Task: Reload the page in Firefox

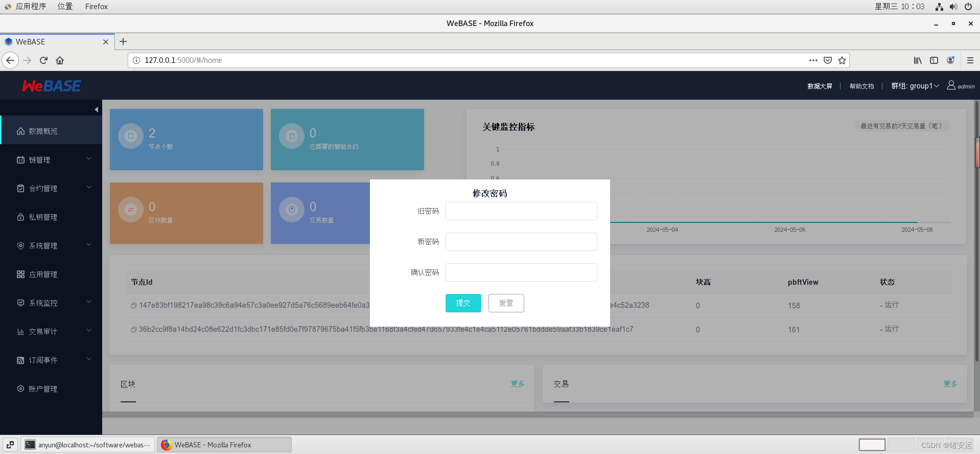Action: coord(43,60)
